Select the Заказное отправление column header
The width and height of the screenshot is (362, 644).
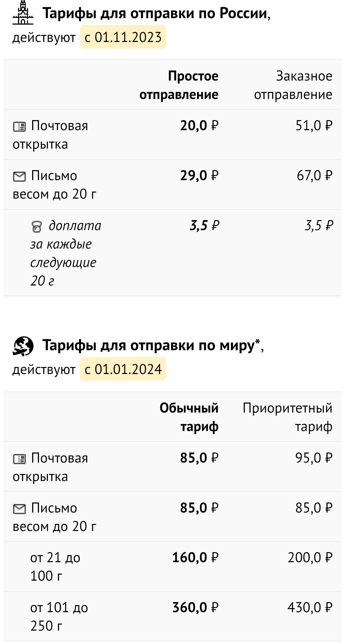point(293,85)
